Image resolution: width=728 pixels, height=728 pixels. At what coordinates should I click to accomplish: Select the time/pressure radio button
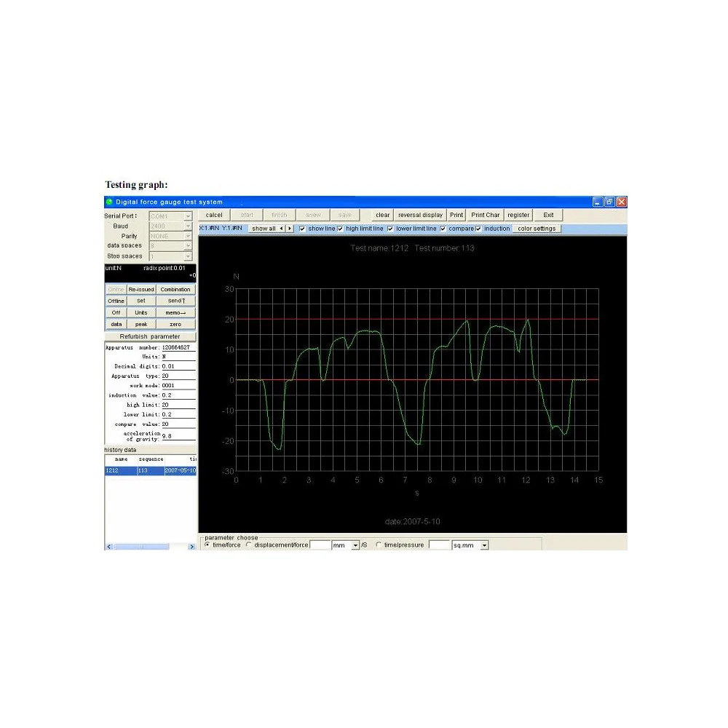click(x=379, y=545)
